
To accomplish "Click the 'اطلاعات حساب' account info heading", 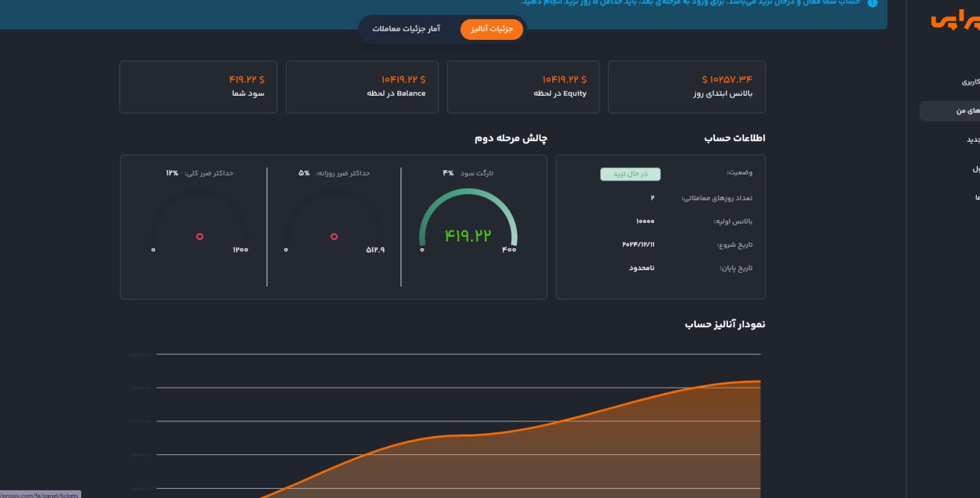I will (x=734, y=139).
